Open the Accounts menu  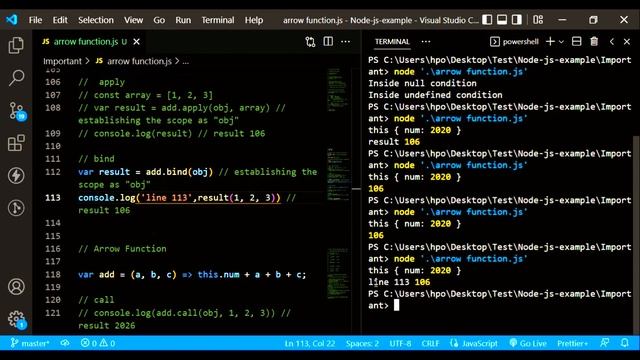click(x=16, y=287)
